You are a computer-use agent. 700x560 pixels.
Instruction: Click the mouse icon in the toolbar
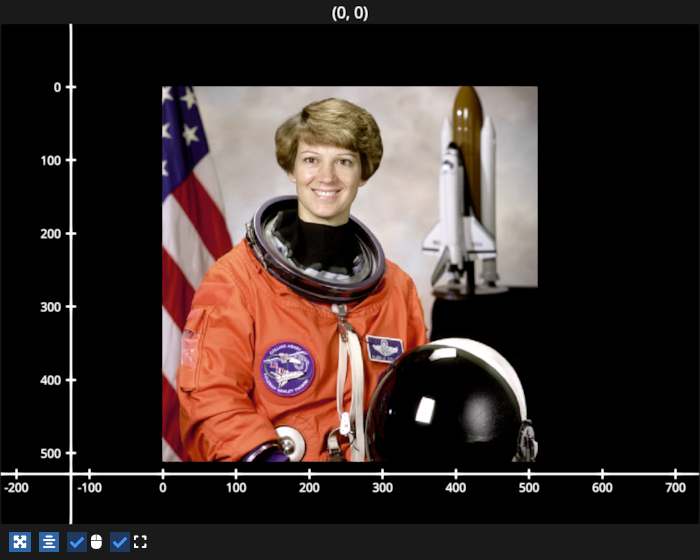pos(96,542)
